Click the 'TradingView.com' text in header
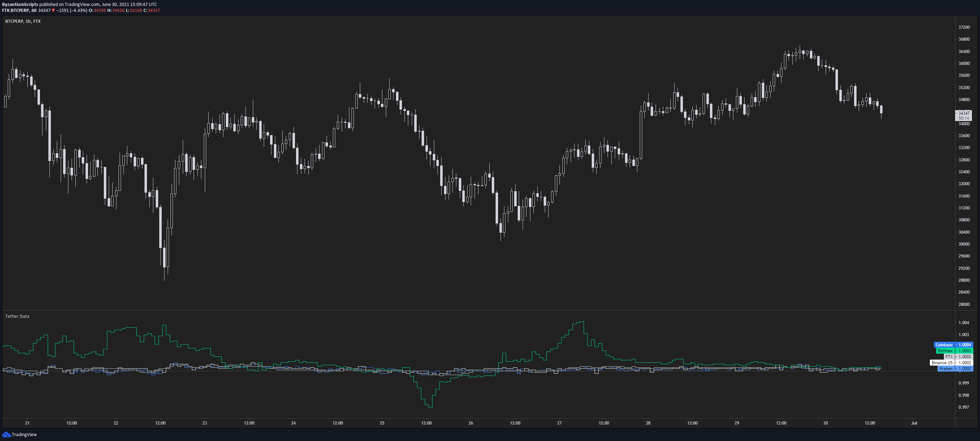Screen dimensions: 980x441 82,5
